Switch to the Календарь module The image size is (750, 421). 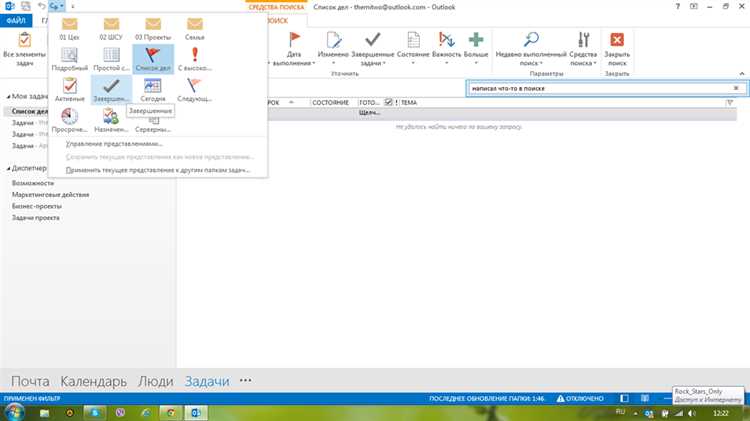coord(93,381)
